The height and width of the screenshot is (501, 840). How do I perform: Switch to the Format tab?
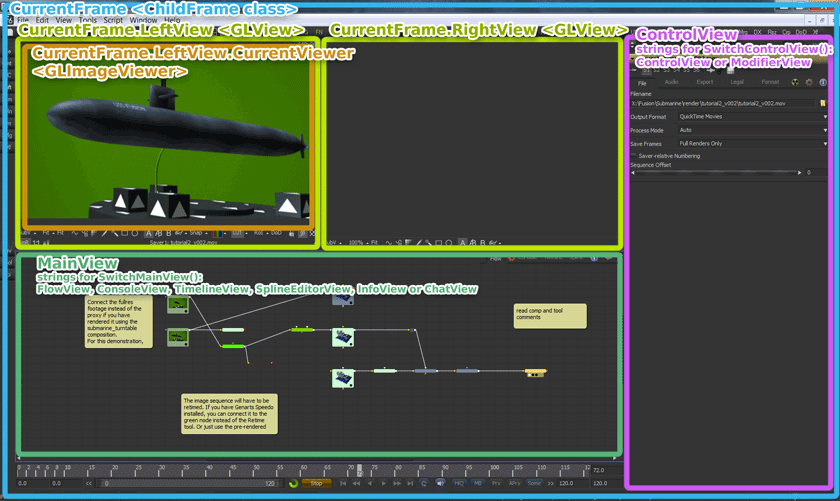click(770, 82)
